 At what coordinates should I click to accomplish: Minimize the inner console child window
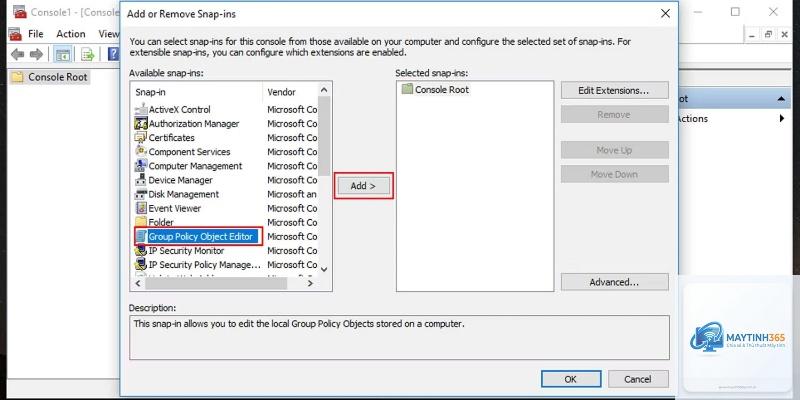[x=752, y=34]
